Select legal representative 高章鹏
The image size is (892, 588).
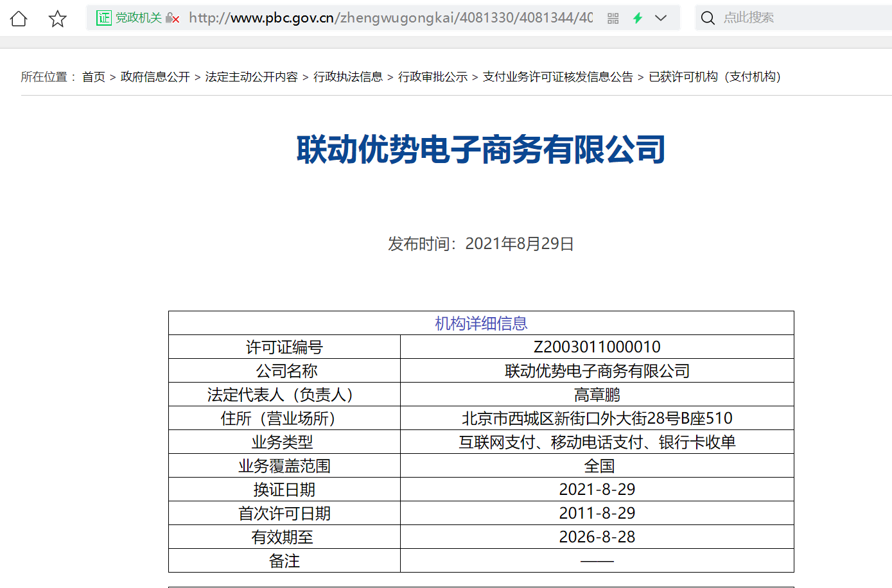[x=597, y=395]
